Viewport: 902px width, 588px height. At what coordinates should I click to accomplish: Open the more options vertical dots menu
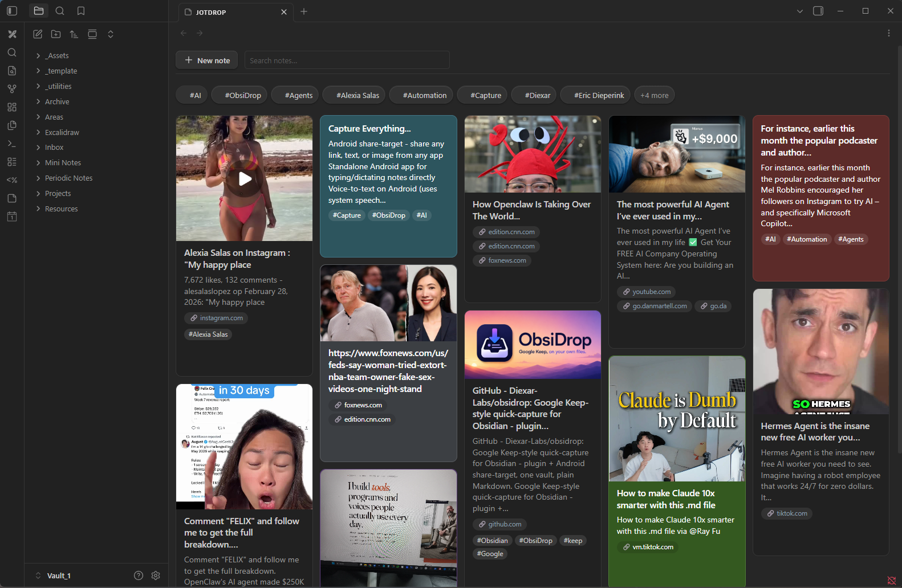tap(888, 33)
